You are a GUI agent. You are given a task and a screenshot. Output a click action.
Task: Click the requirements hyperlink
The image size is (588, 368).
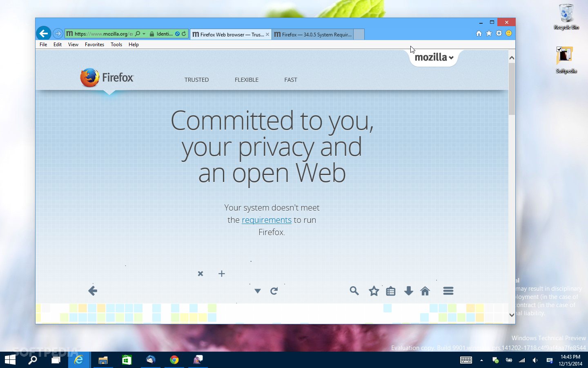(x=267, y=220)
